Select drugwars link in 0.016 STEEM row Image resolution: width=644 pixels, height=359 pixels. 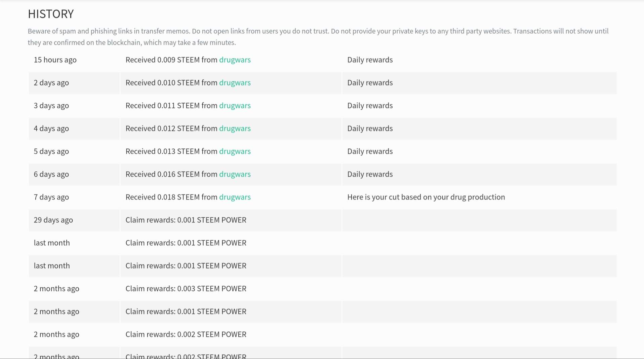tap(235, 174)
